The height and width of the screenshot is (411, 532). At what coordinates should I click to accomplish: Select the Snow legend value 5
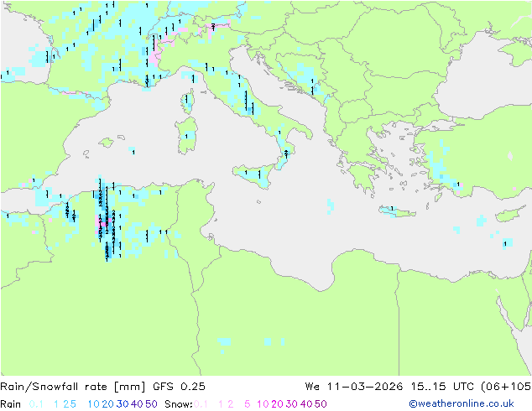click(248, 404)
